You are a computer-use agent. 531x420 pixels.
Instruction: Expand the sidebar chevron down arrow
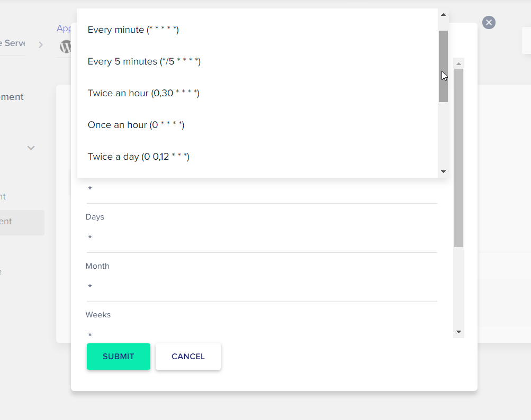click(31, 148)
